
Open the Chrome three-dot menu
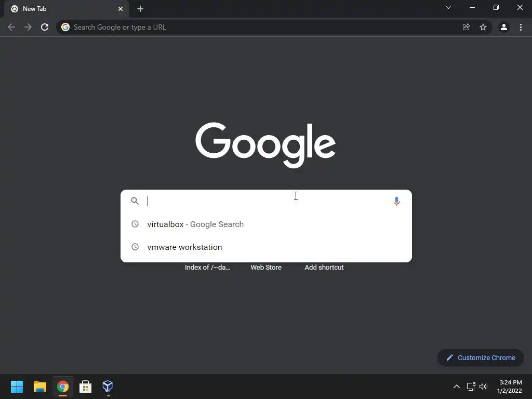point(521,27)
